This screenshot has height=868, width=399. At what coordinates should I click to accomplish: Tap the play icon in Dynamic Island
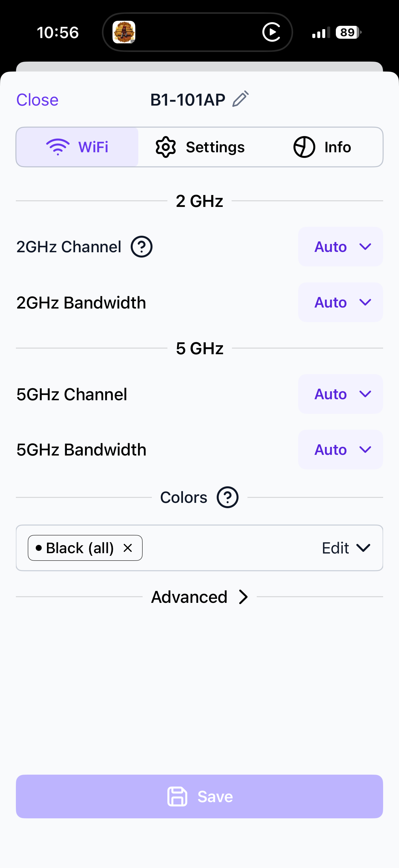tap(271, 32)
